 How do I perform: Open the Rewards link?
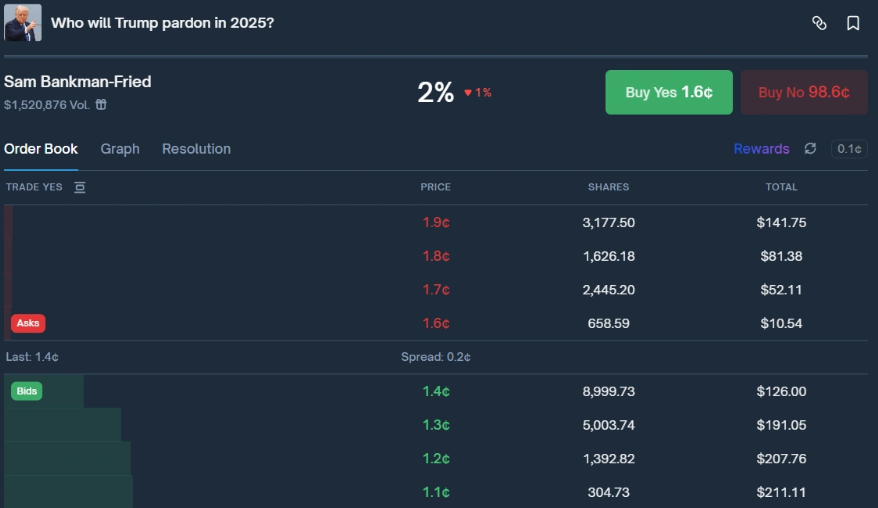point(761,149)
